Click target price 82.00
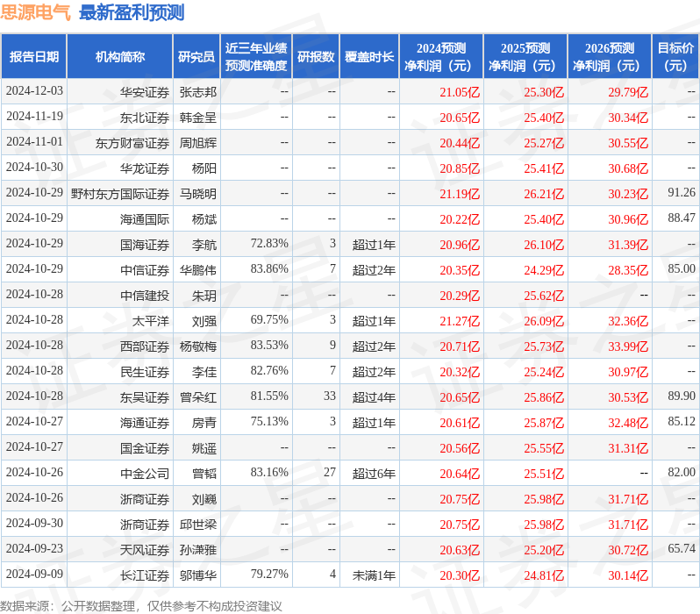The image size is (700, 614). pos(682,473)
